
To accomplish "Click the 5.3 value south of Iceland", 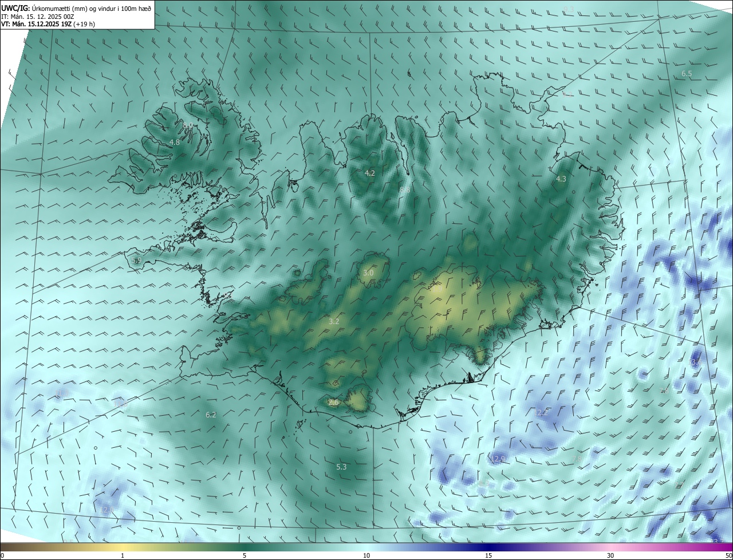I will (x=341, y=467).
